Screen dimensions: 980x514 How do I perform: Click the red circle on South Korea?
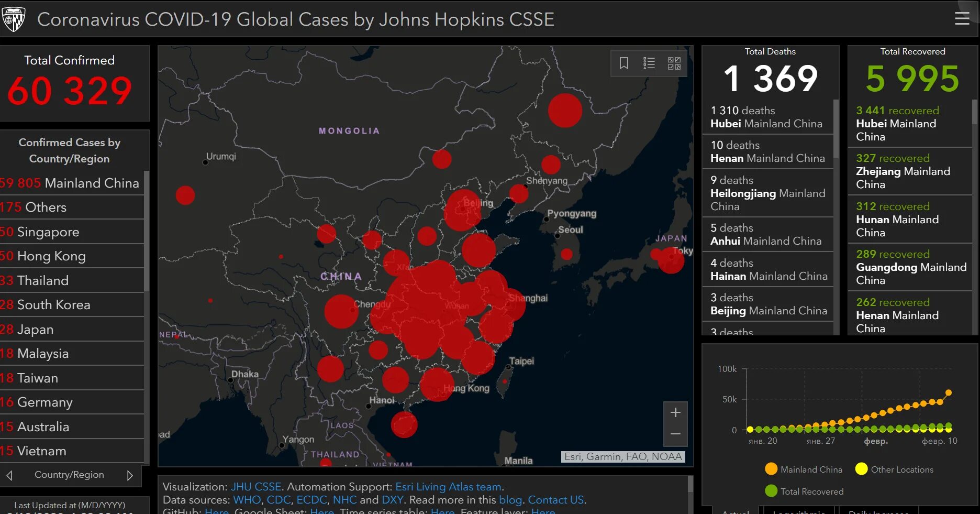pyautogui.click(x=566, y=254)
